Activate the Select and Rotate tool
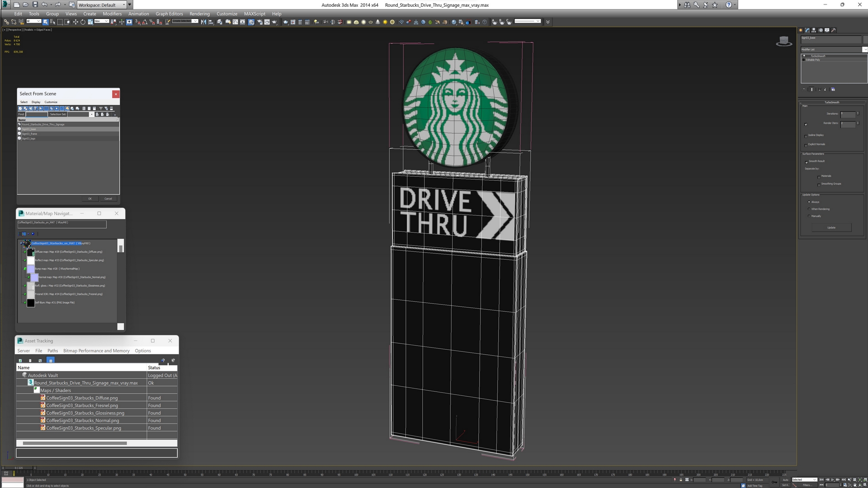868x488 pixels. tap(83, 22)
